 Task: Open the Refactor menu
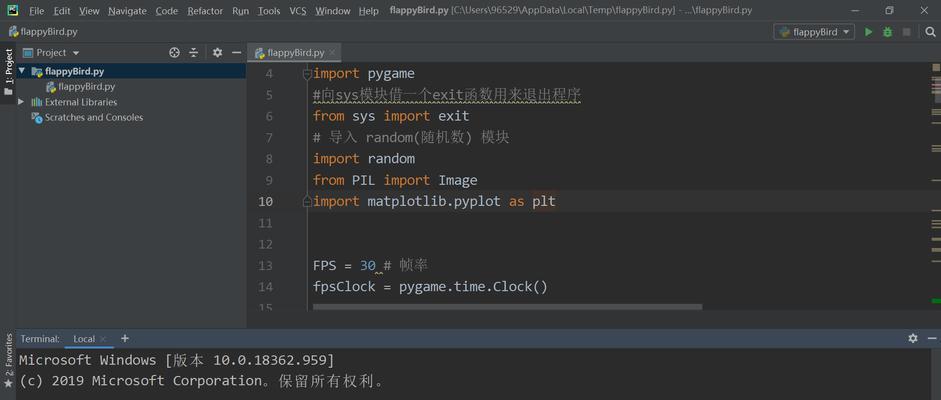[205, 11]
